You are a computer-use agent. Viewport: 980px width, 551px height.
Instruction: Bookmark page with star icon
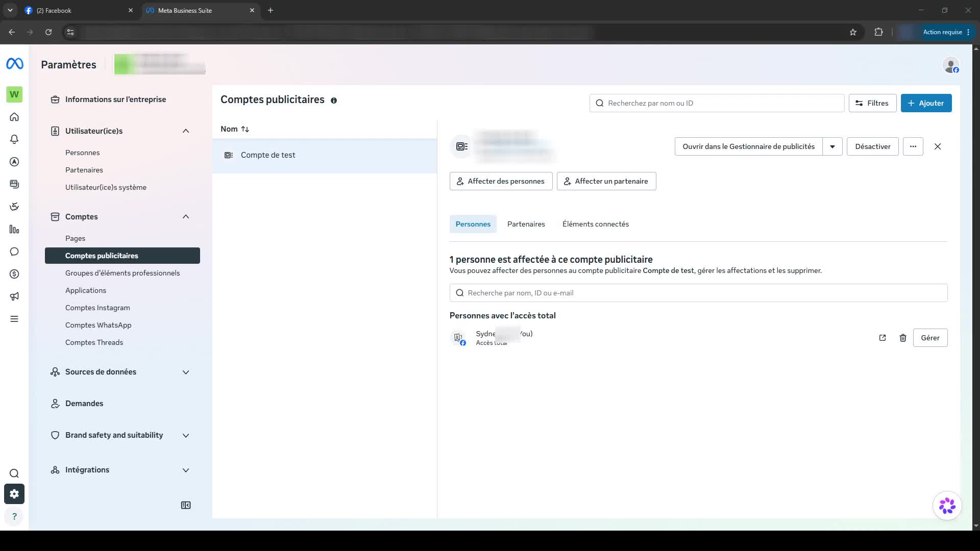[x=853, y=32]
